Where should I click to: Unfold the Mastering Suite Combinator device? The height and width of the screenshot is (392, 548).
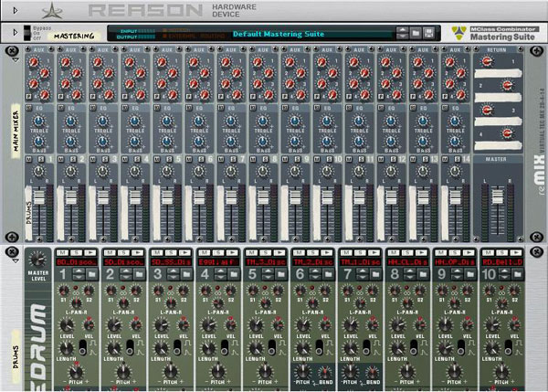pos(15,33)
